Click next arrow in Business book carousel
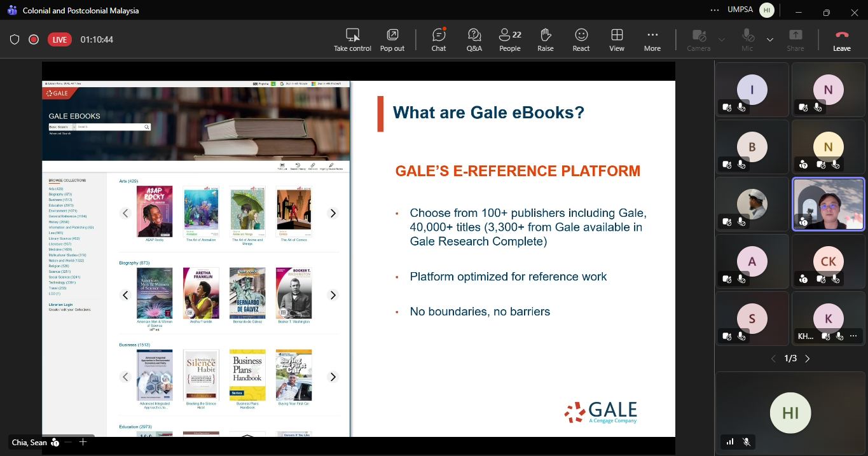The height and width of the screenshot is (456, 868). pos(332,377)
